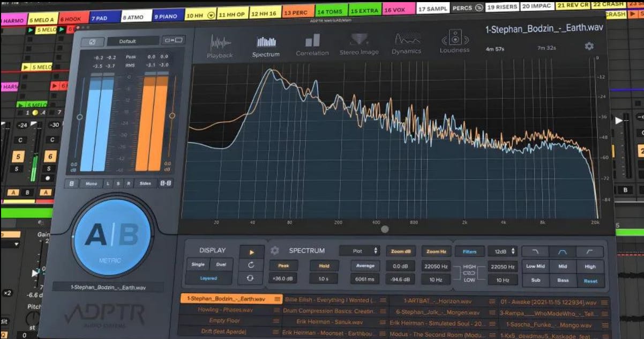The height and width of the screenshot is (339, 644).
Task: Adjust the blue mix level slider handle
Action: tap(80, 117)
